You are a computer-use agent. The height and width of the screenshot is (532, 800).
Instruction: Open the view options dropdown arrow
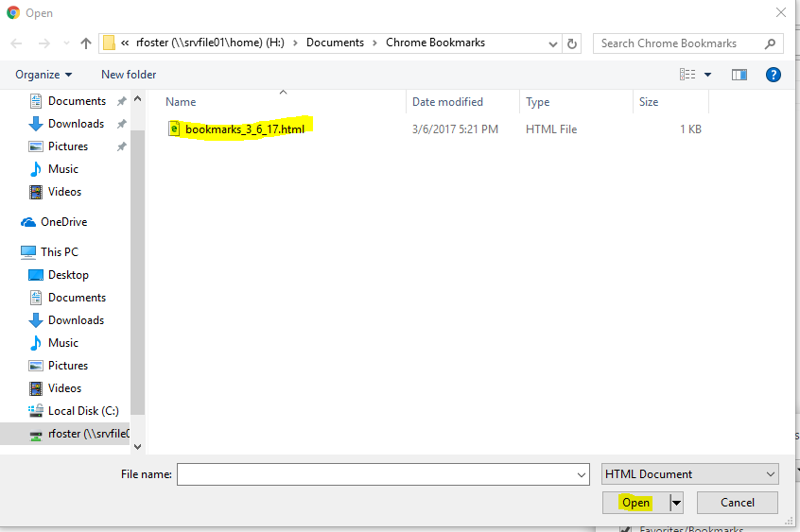point(707,75)
